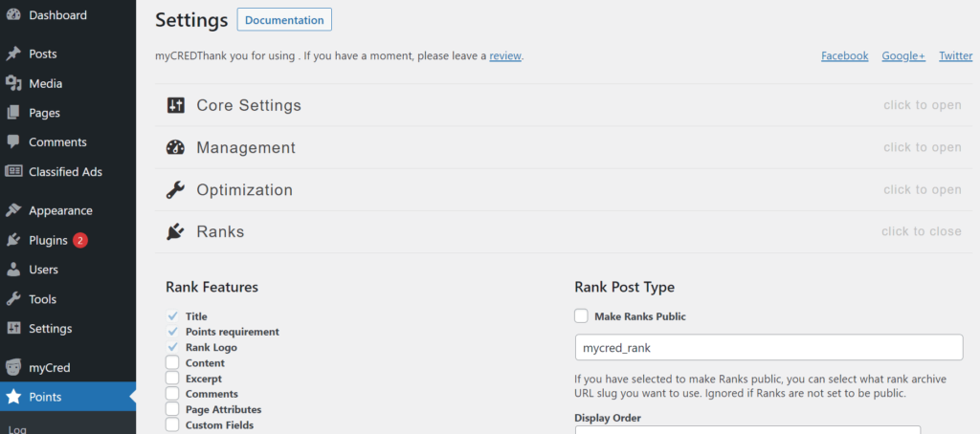980x434 pixels.
Task: Click the Users person icon
Action: [x=13, y=271]
